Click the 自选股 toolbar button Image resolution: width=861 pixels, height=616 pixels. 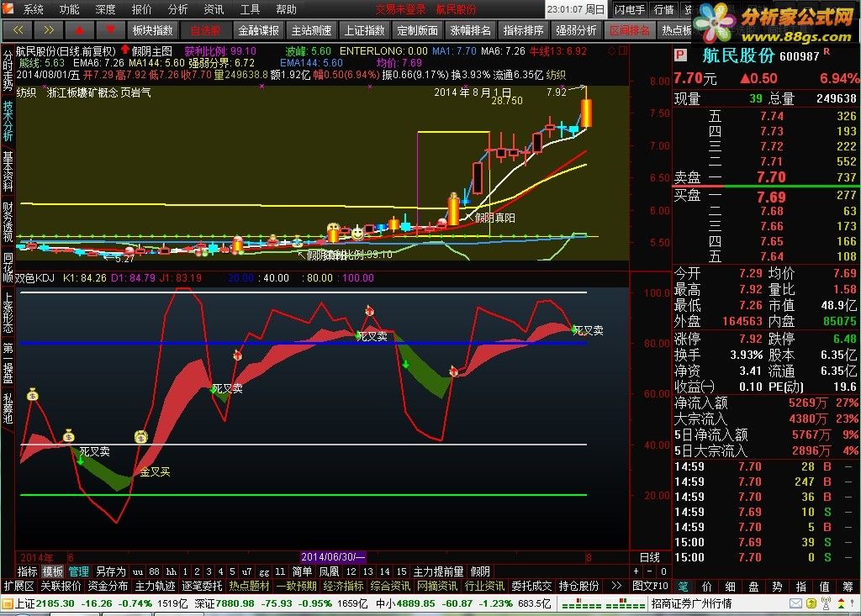(205, 30)
